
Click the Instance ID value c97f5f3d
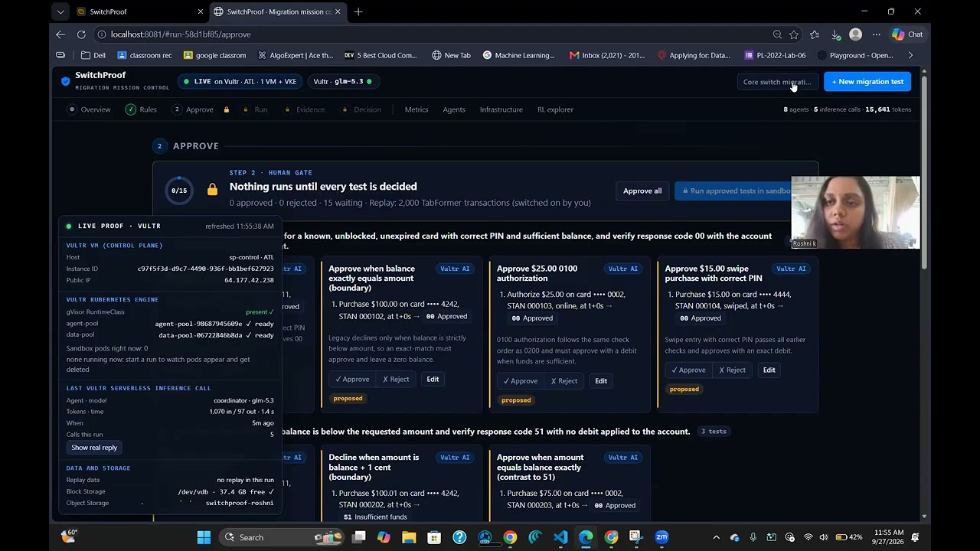point(205,269)
